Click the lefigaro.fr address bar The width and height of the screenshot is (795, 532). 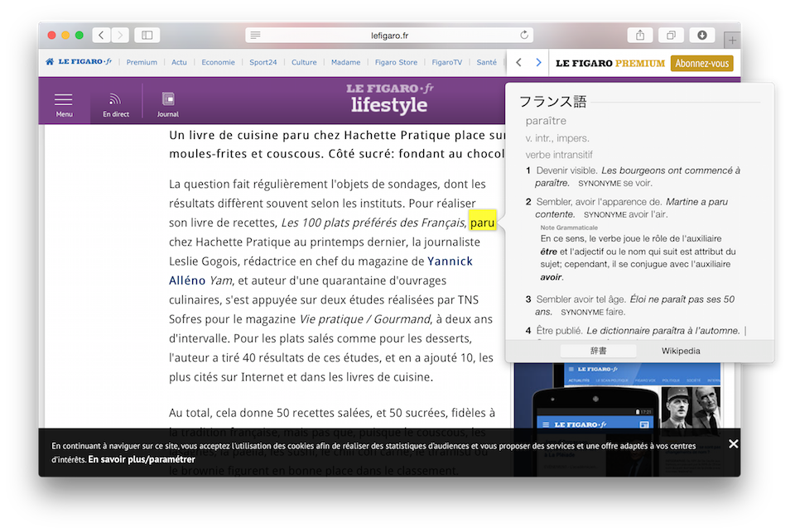coord(389,36)
